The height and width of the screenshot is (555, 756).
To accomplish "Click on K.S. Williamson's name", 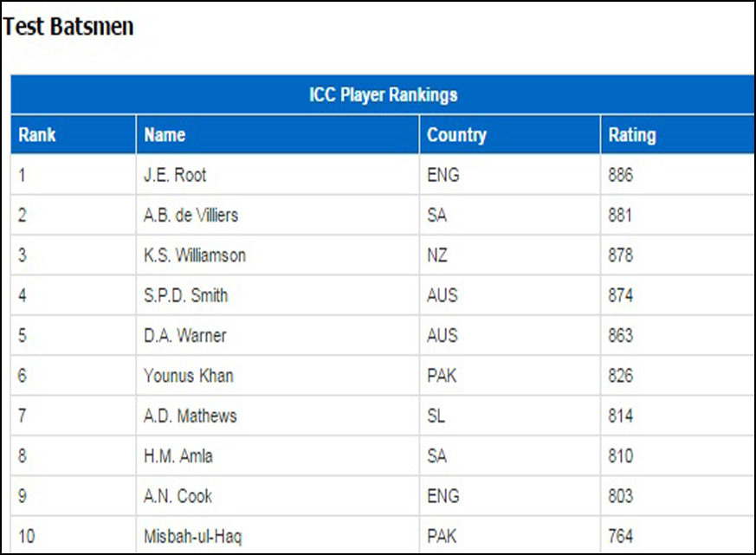I will click(x=195, y=255).
